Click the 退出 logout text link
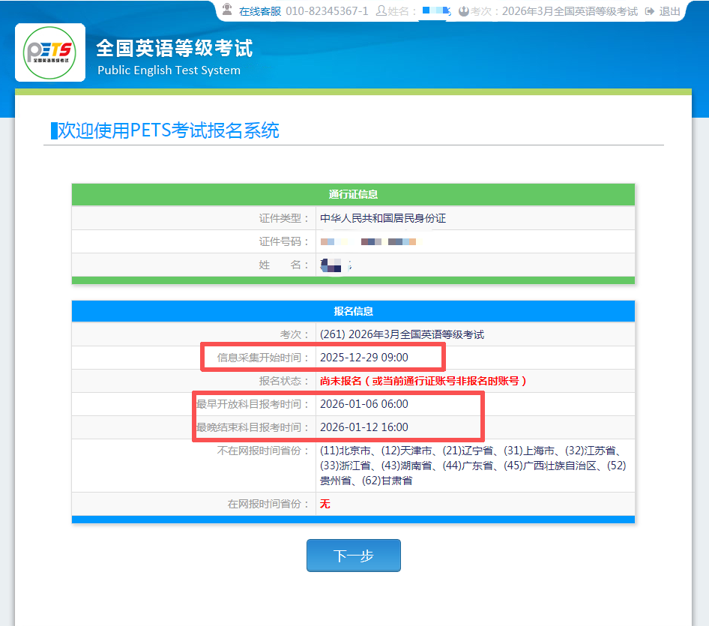709x626 pixels. point(670,11)
